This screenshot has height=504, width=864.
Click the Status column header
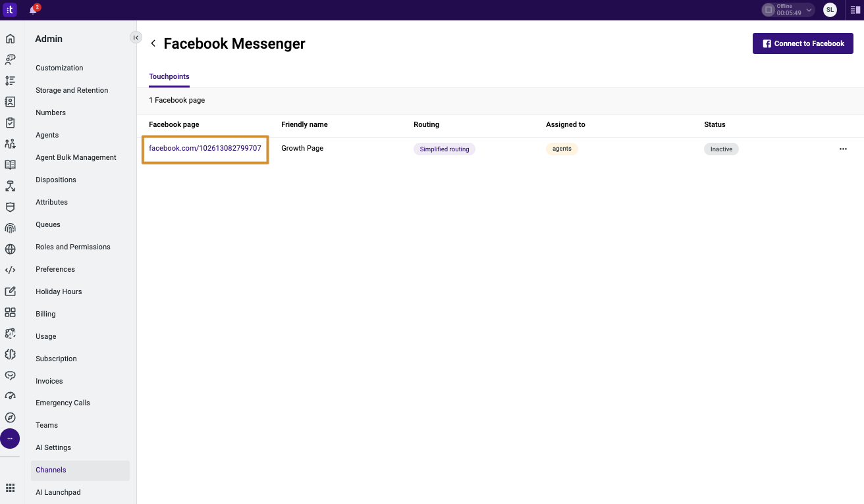[x=715, y=124]
